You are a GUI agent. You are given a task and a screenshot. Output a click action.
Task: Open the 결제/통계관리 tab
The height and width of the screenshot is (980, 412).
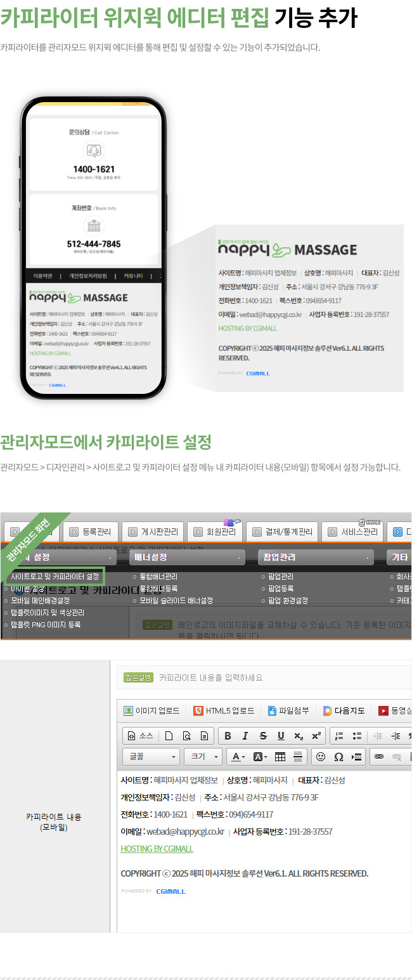click(282, 532)
